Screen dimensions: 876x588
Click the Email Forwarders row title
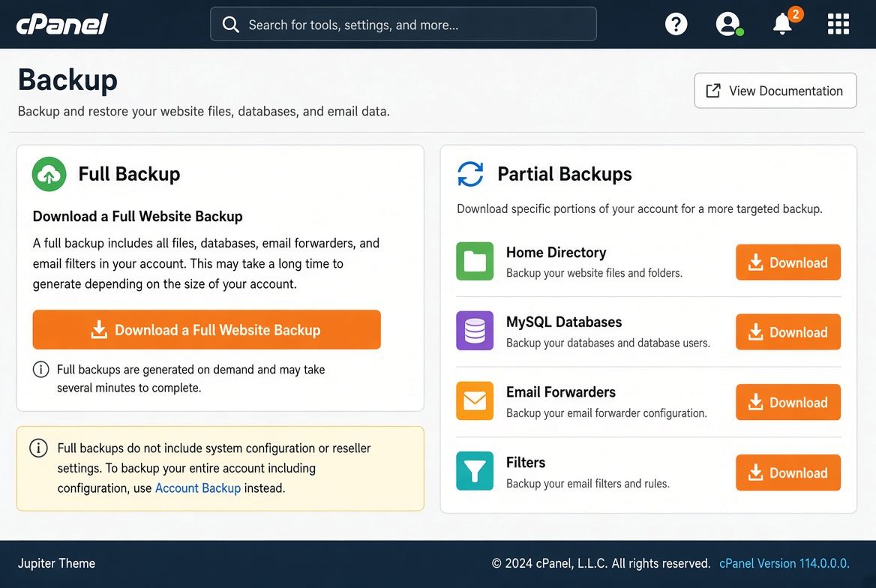[561, 392]
